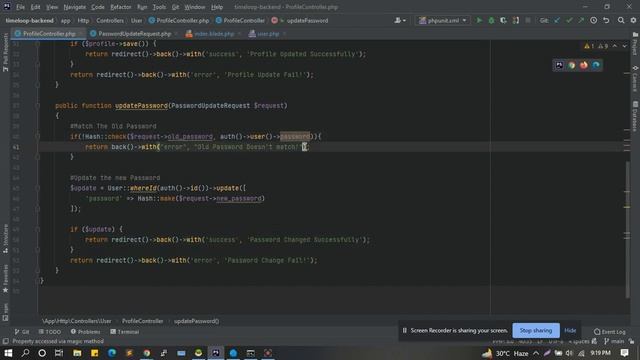Push commits with Git arrow

[581, 20]
